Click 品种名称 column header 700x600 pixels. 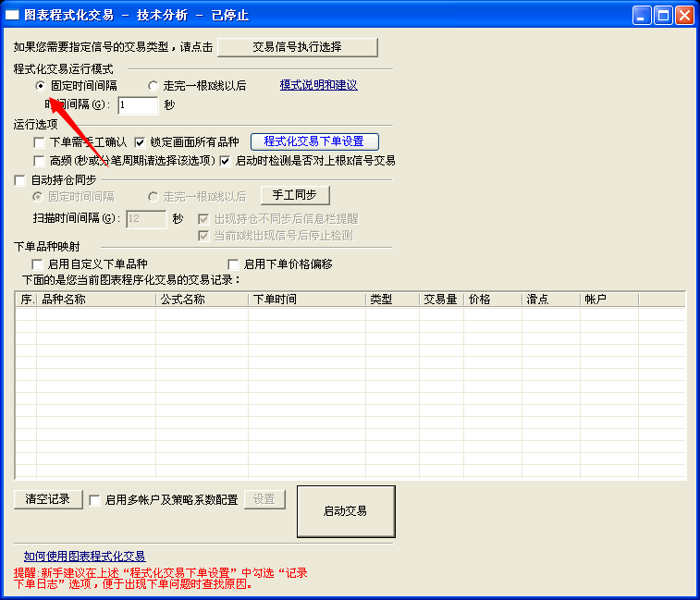[96, 300]
